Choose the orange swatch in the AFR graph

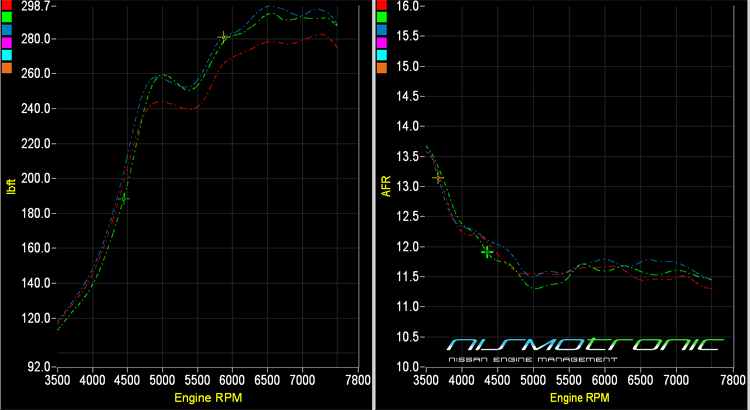coord(381,69)
